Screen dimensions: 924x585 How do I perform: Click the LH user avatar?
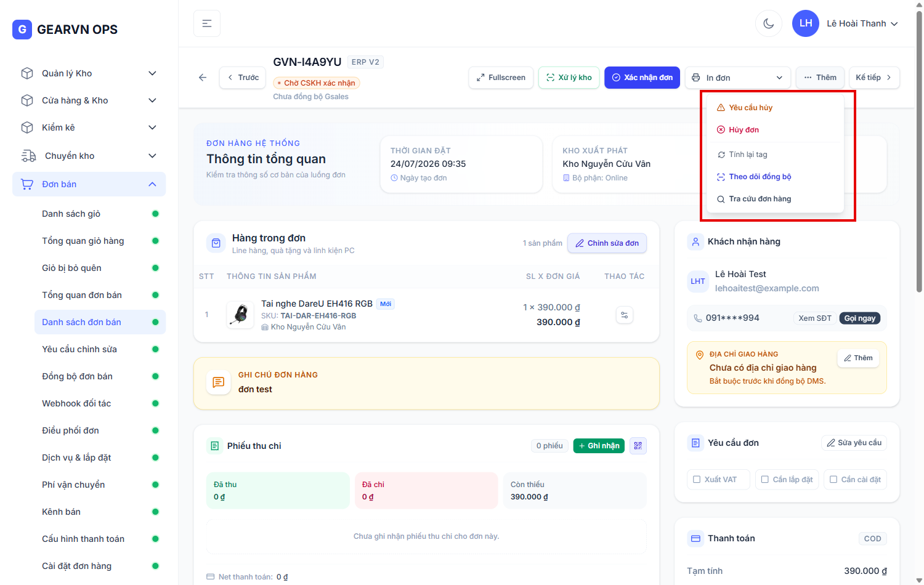806,23
